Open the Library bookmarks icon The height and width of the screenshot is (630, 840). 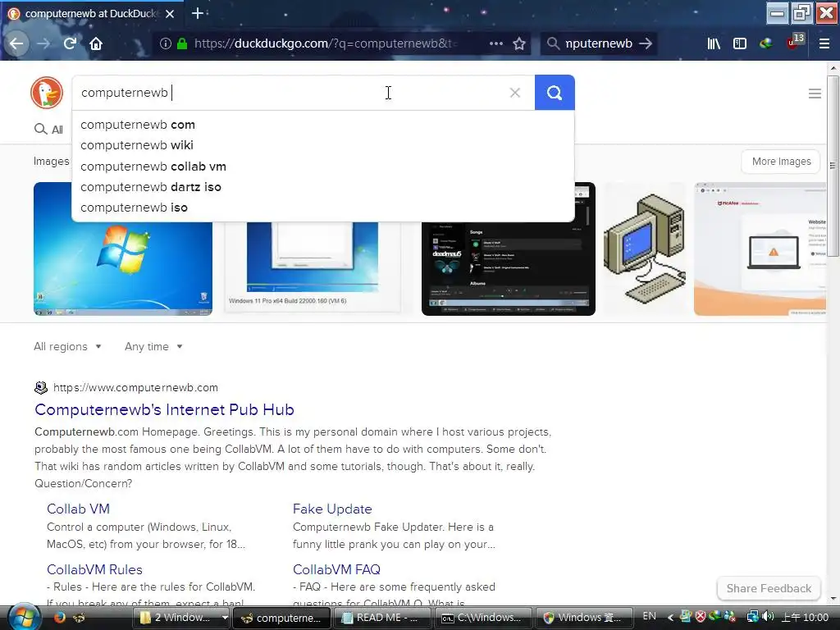pos(714,43)
